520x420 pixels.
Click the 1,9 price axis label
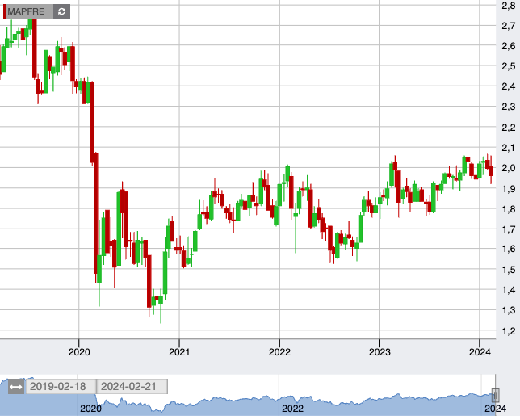coord(509,189)
